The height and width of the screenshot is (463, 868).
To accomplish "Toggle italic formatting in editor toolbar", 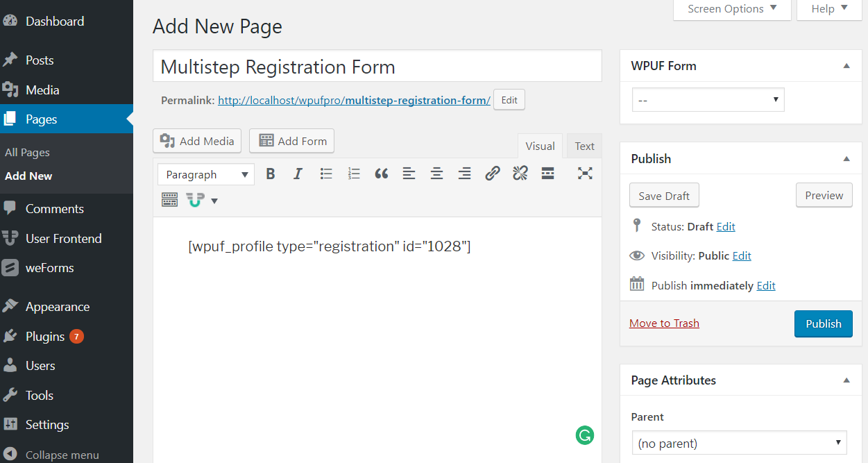I will 298,174.
